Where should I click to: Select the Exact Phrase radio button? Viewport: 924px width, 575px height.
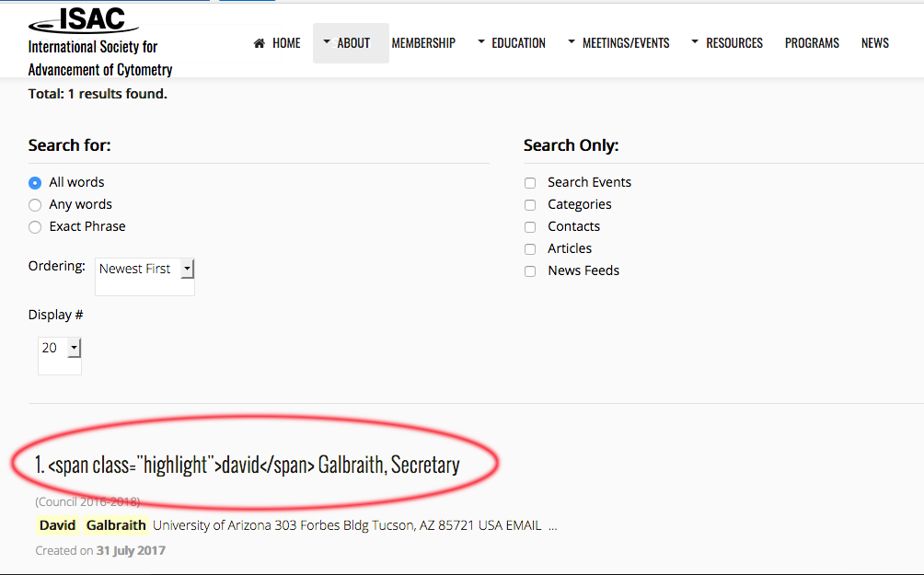pyautogui.click(x=35, y=227)
